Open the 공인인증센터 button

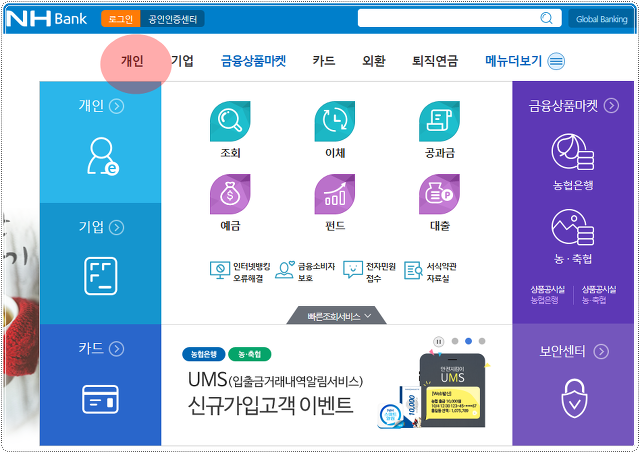(172, 19)
